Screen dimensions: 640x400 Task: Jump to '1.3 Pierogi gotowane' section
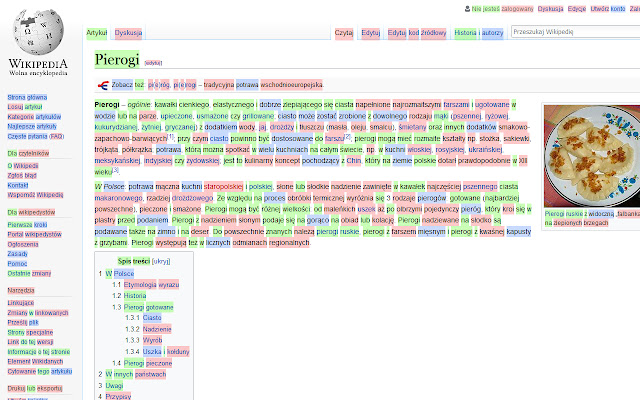(x=143, y=307)
